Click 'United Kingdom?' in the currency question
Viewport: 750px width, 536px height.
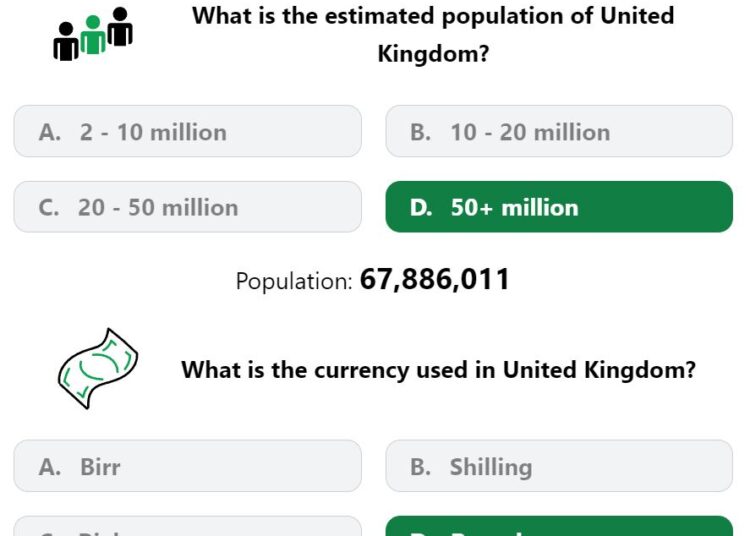click(599, 370)
